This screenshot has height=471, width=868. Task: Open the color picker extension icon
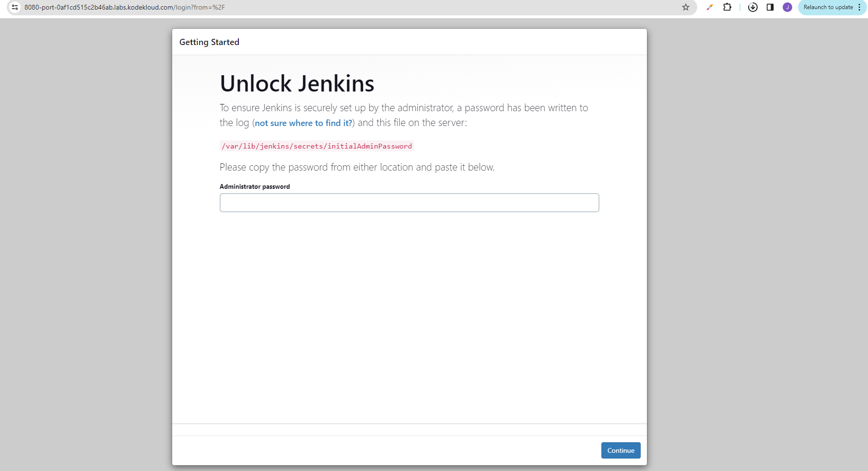(x=710, y=7)
